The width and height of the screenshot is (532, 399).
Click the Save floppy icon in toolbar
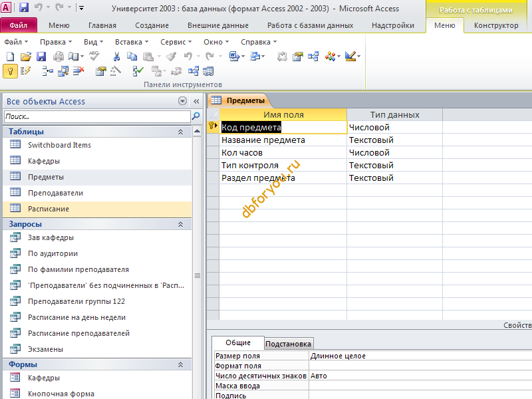[41, 57]
